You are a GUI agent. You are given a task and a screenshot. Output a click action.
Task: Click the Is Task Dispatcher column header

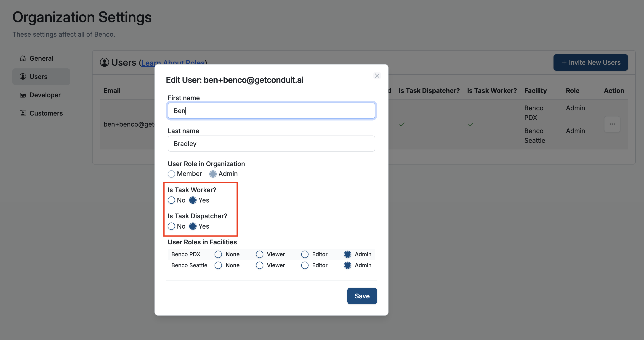[x=429, y=91]
